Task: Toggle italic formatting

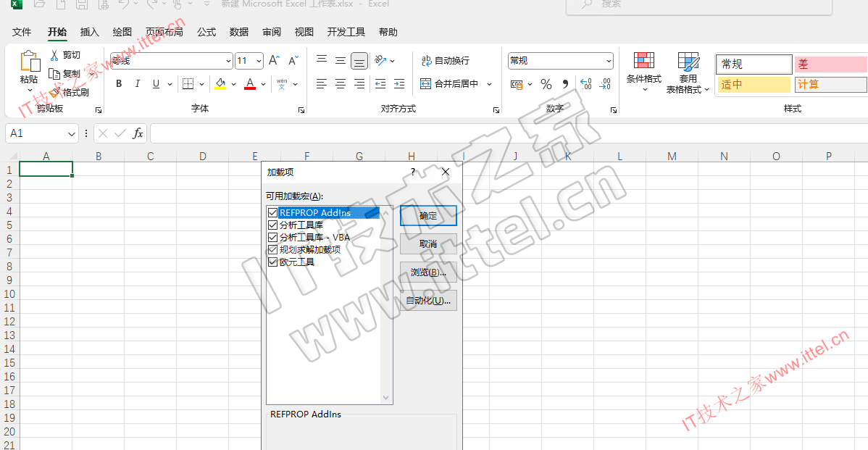Action: (137, 83)
